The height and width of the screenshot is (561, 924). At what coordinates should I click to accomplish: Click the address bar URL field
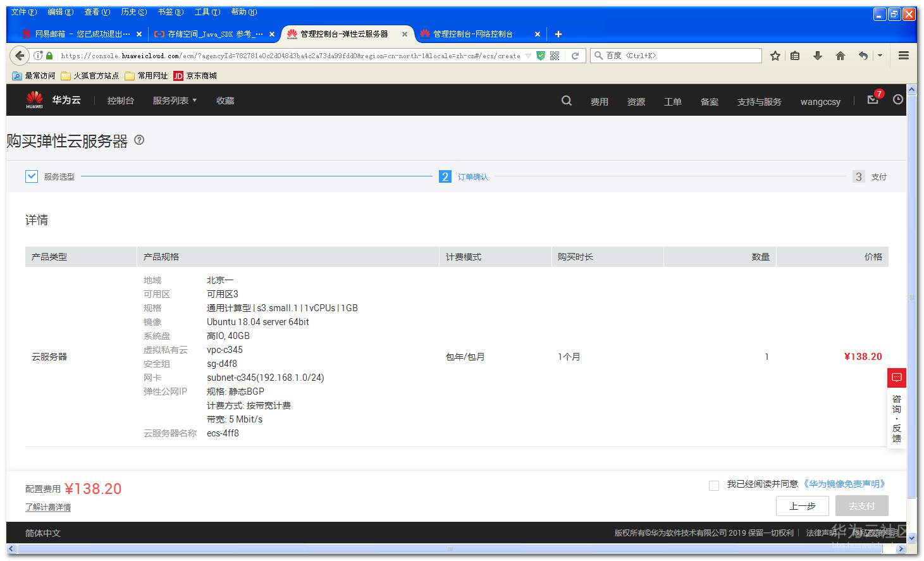coord(290,56)
